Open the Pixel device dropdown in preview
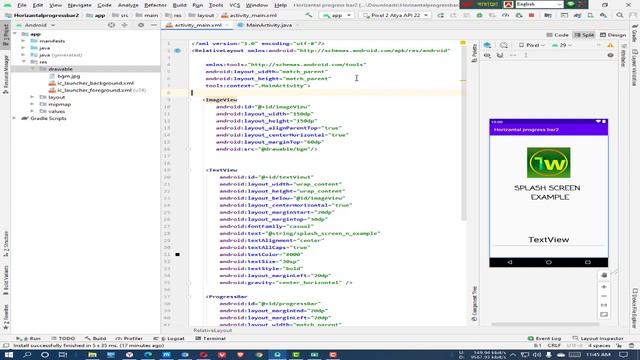Image resolution: width=640 pixels, height=360 pixels. click(532, 45)
